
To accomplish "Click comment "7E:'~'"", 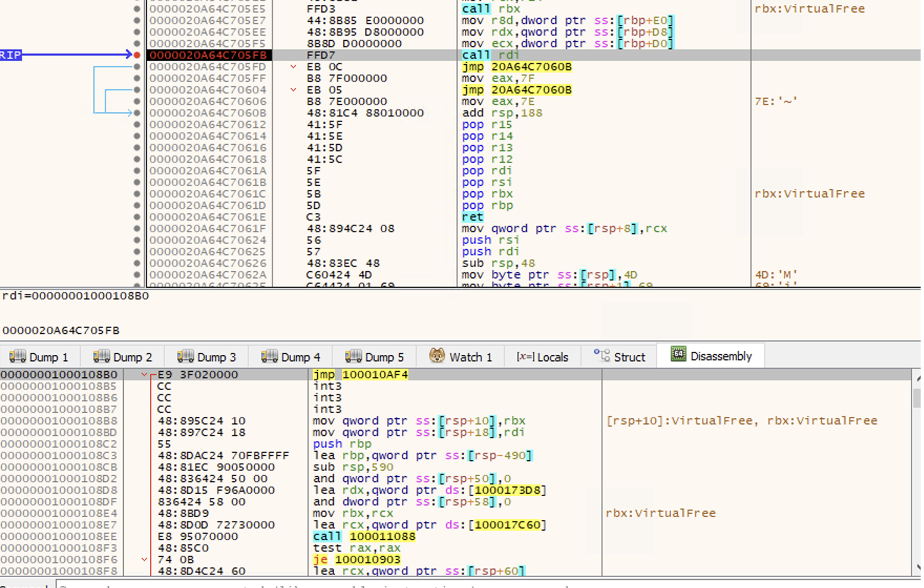I will pos(776,102).
